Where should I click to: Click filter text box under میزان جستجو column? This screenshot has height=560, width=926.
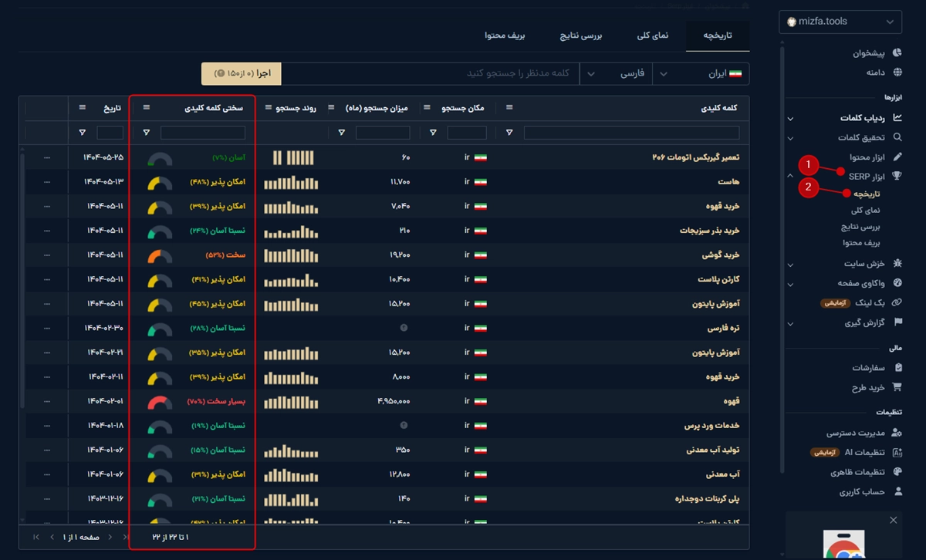tap(383, 133)
